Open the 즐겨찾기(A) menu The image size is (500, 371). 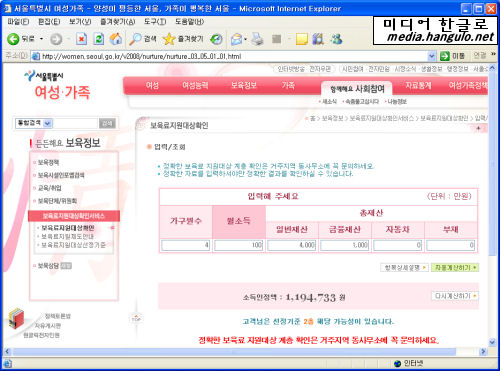tap(118, 22)
